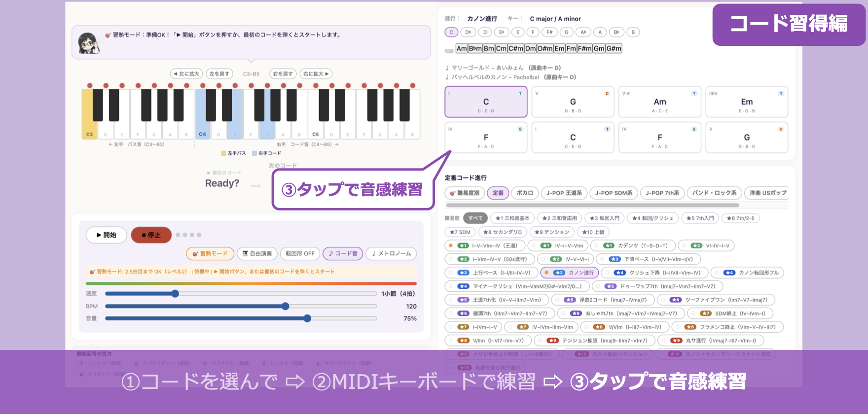
Task: Click 左を戻す button above keyboard
Action: click(219, 74)
